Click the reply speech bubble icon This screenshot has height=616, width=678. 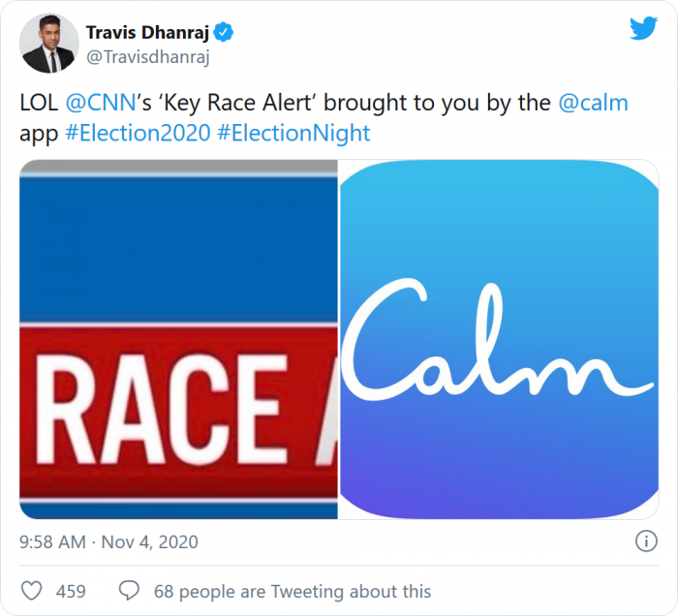coord(129,591)
